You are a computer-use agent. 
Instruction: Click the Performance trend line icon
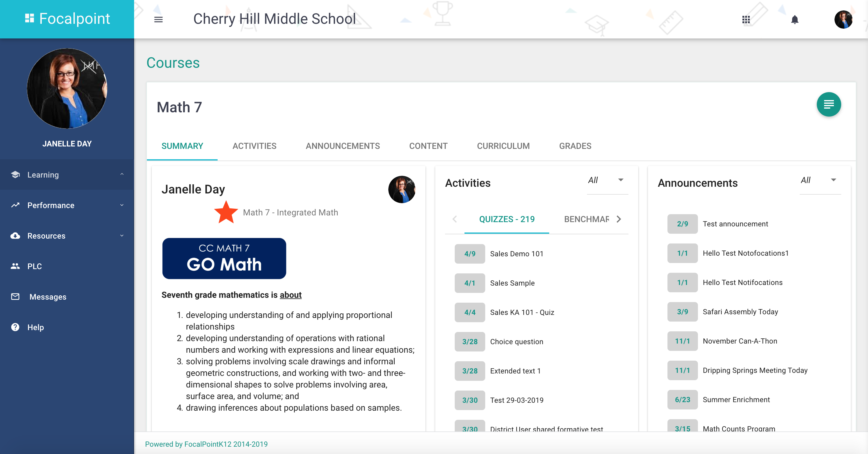(x=15, y=205)
